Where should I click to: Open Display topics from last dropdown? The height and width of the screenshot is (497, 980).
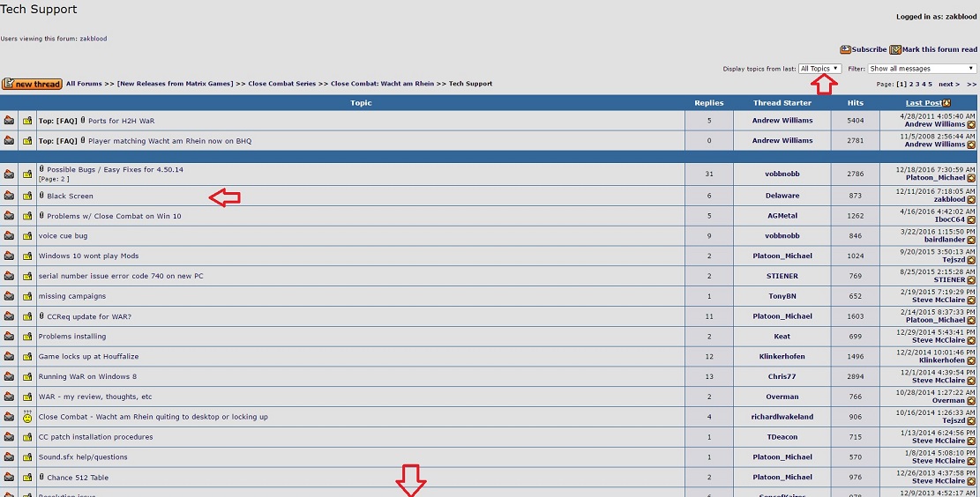click(819, 69)
